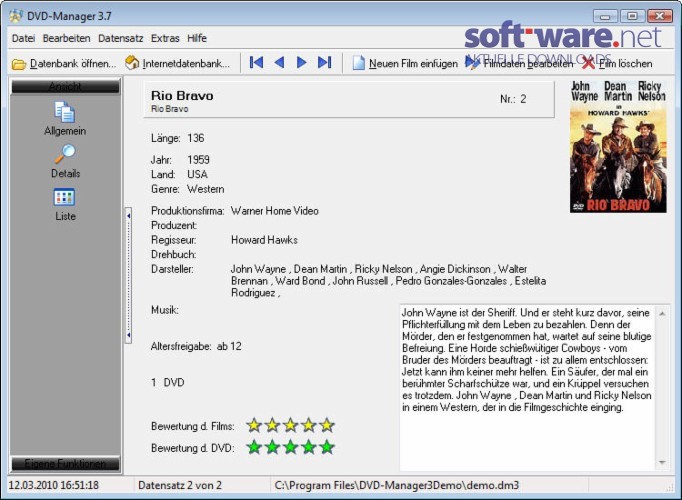
Task: Jump to last record arrow
Action: click(x=324, y=63)
